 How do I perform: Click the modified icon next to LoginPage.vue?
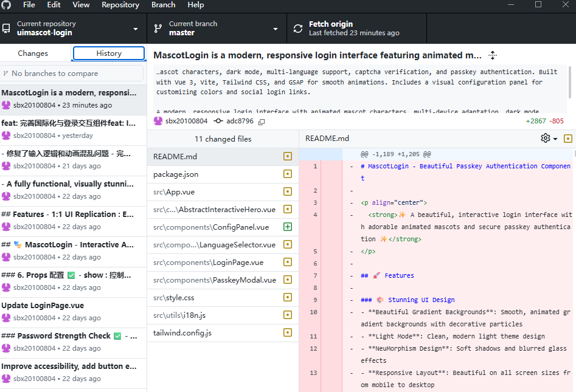288,262
